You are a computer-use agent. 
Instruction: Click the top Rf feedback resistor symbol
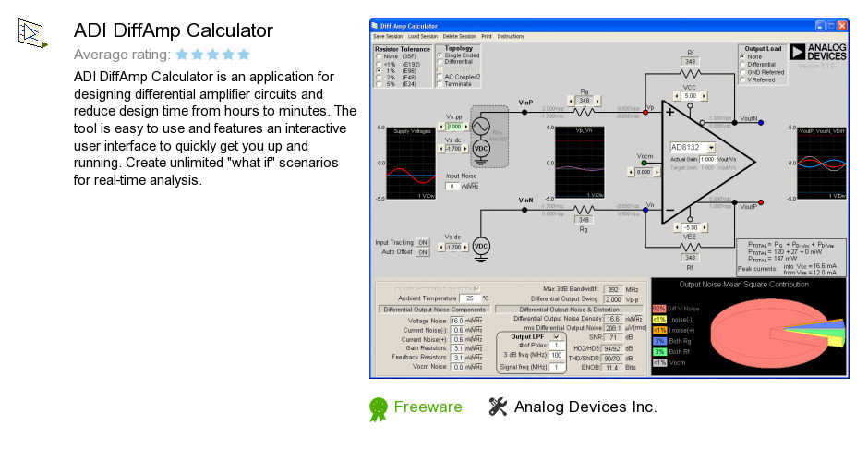click(x=690, y=73)
